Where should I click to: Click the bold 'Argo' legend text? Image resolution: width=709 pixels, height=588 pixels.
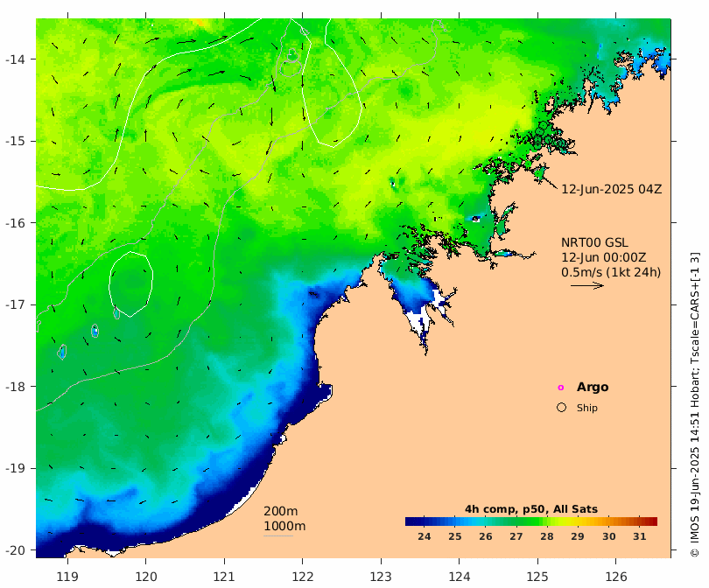point(593,388)
